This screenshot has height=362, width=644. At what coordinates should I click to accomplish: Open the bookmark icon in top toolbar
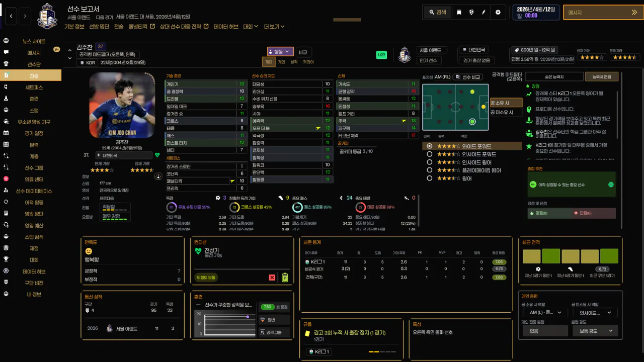(x=459, y=12)
